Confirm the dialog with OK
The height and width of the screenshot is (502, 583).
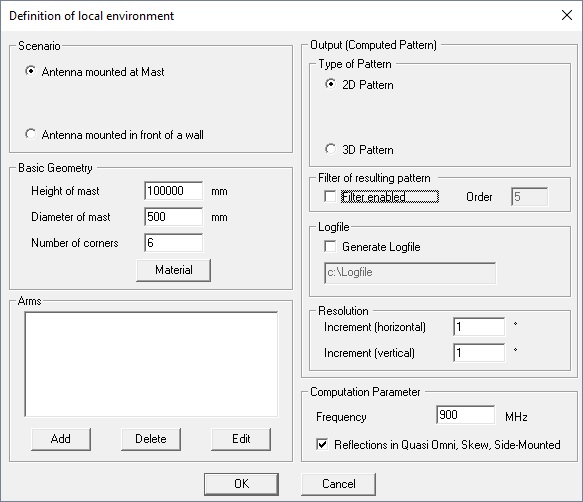(241, 484)
